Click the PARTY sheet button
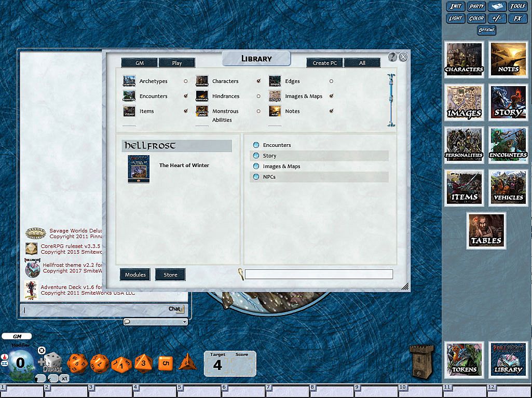The height and width of the screenshot is (398, 532). pos(476,6)
